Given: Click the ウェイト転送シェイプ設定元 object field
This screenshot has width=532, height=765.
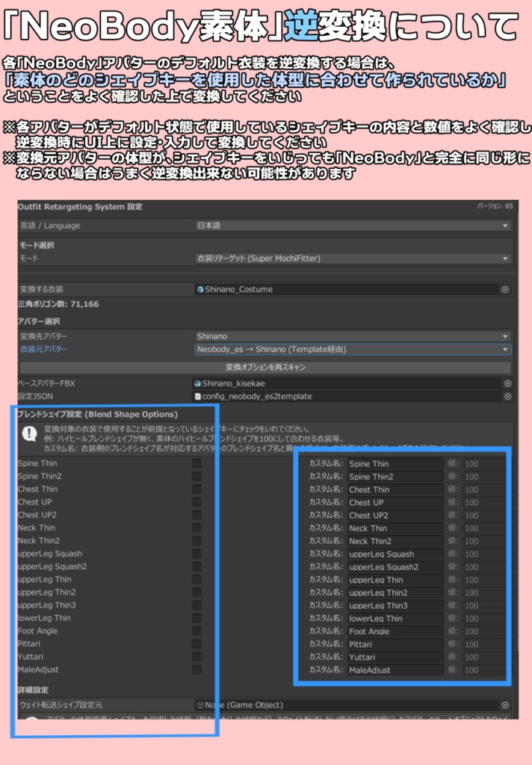Looking at the screenshot, I should [x=353, y=705].
